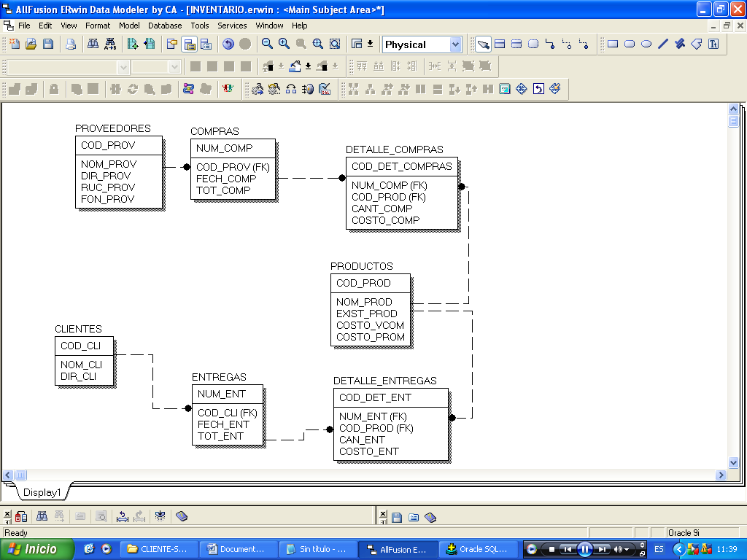The image size is (747, 560).
Task: Print the current diagram
Action: (71, 44)
